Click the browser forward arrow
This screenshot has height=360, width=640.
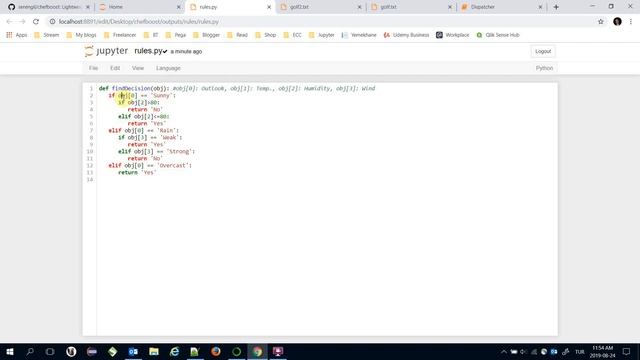[x=22, y=22]
